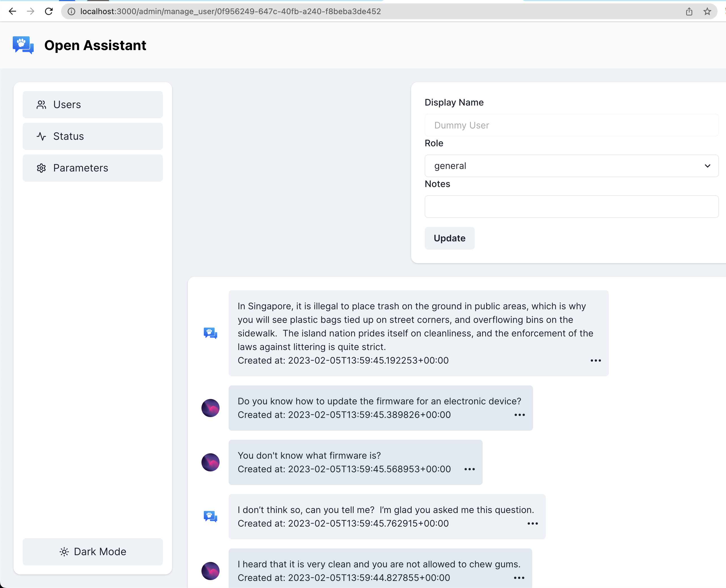This screenshot has height=588, width=726.
Task: Click the assistant avatar on the Singapore message
Action: tap(210, 333)
